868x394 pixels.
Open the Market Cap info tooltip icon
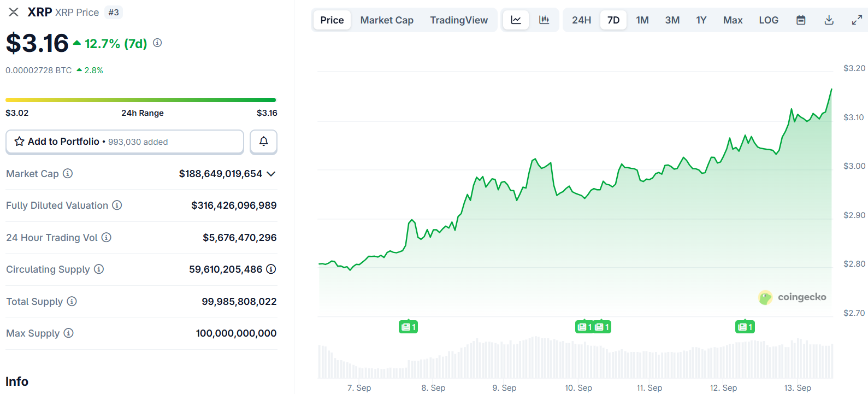(68, 173)
